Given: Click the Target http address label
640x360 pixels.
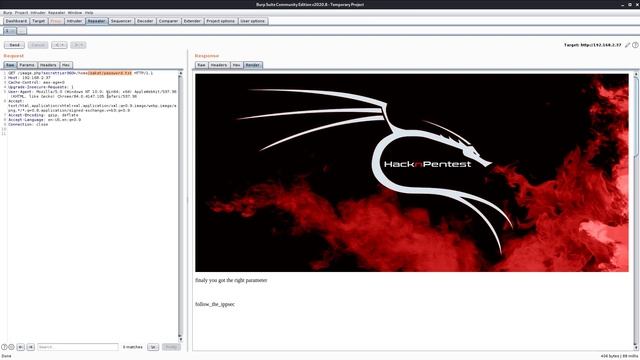Looking at the screenshot, I should click(x=593, y=45).
